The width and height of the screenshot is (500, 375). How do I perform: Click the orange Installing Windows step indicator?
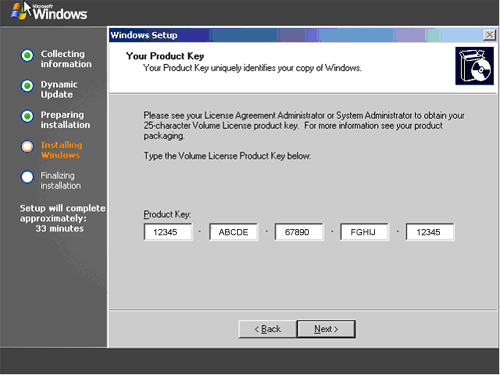tap(27, 146)
